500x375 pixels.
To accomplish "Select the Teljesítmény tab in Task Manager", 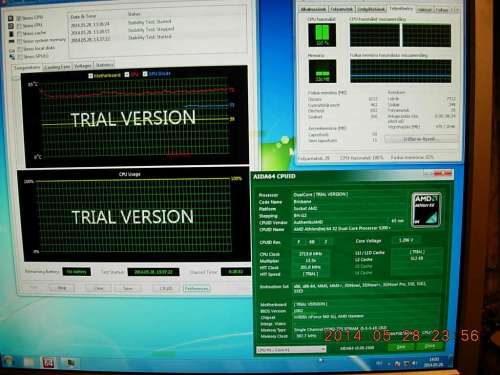I will click(x=401, y=9).
